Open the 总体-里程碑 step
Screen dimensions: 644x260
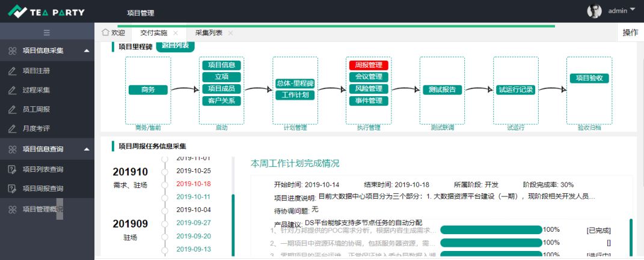[x=295, y=83]
